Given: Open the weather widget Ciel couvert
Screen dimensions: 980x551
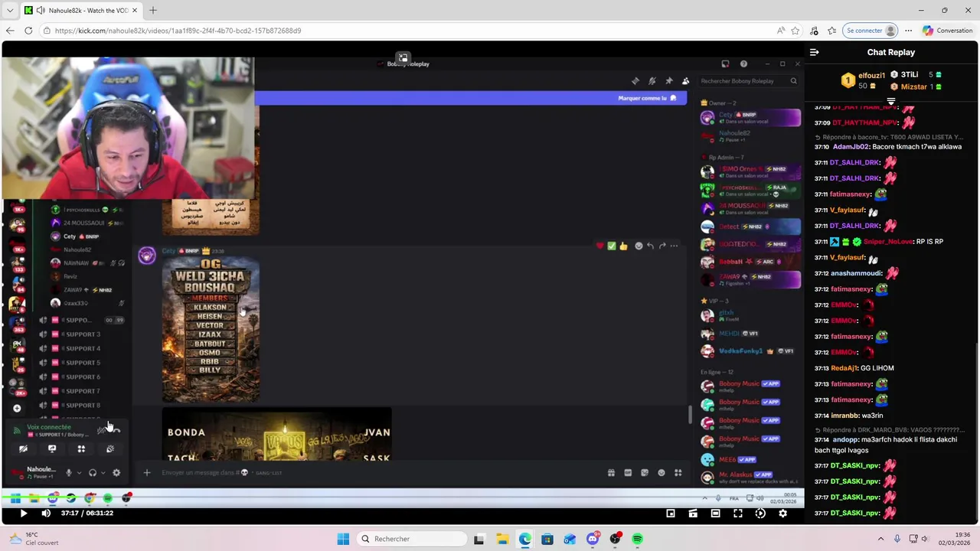Looking at the screenshot, I should [33, 539].
